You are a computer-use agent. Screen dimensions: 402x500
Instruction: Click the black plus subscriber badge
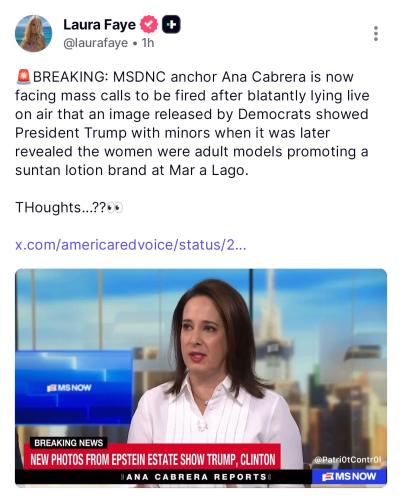tap(171, 24)
